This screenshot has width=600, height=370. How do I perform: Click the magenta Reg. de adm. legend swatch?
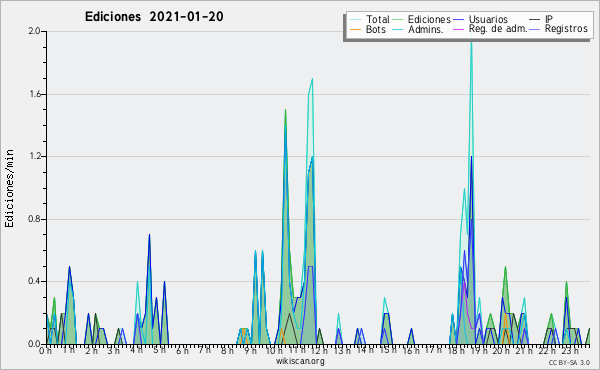coord(458,29)
